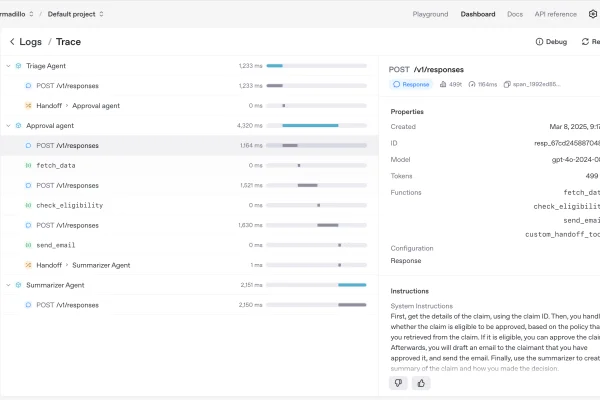Click the Handoff Approval agent shuffle icon

coord(28,106)
